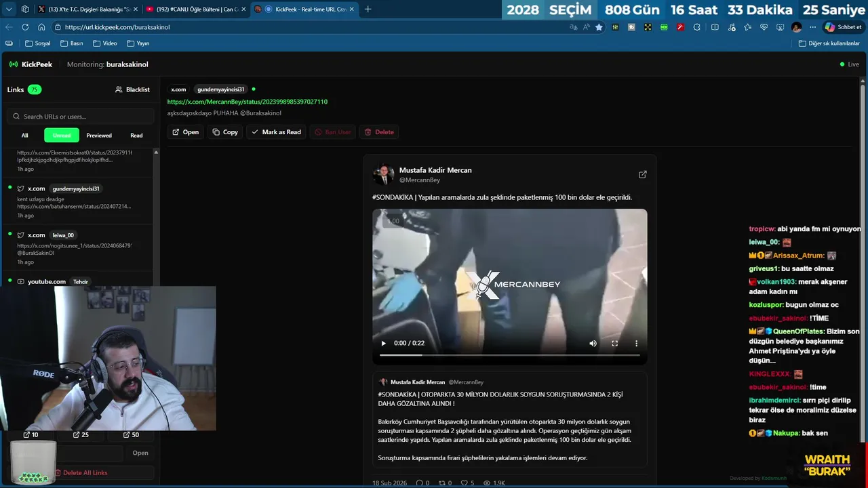This screenshot has height=488, width=868.
Task: Toggle the favorite star in address bar
Action: pyautogui.click(x=599, y=27)
